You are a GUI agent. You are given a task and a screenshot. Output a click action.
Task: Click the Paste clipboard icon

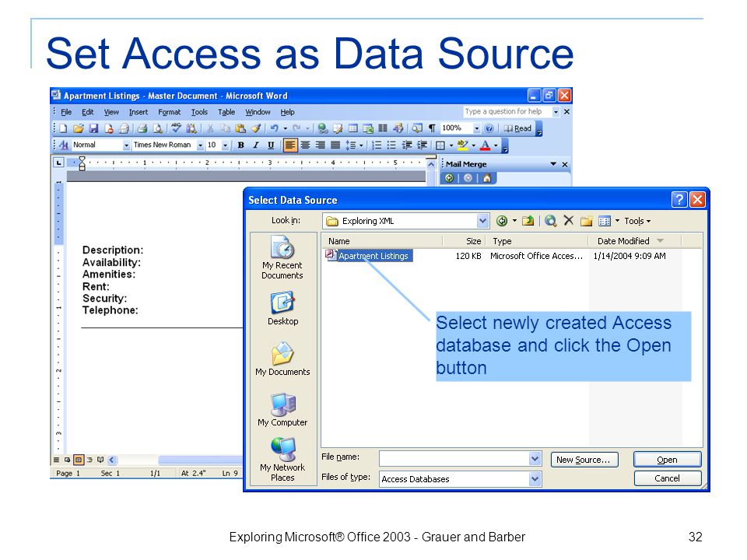[x=240, y=128]
